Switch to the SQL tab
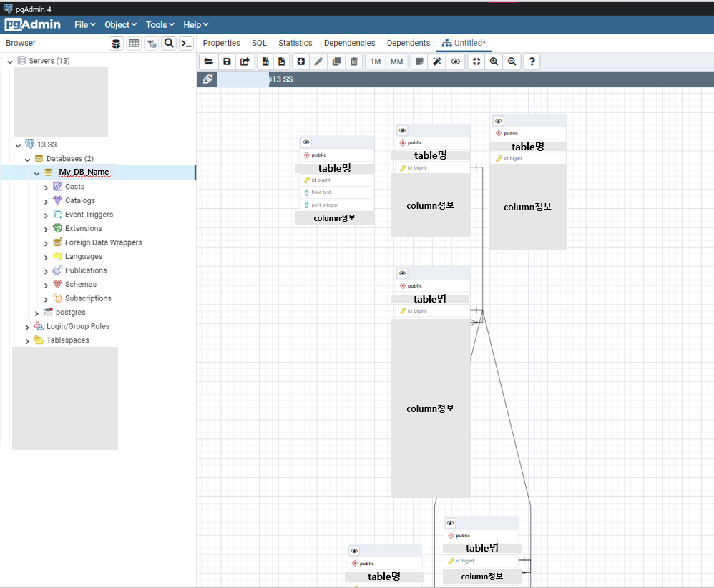Image resolution: width=714 pixels, height=588 pixels. coord(259,43)
